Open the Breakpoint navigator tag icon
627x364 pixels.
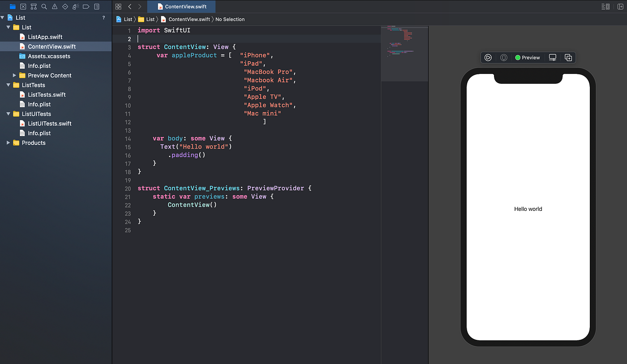pyautogui.click(x=86, y=6)
